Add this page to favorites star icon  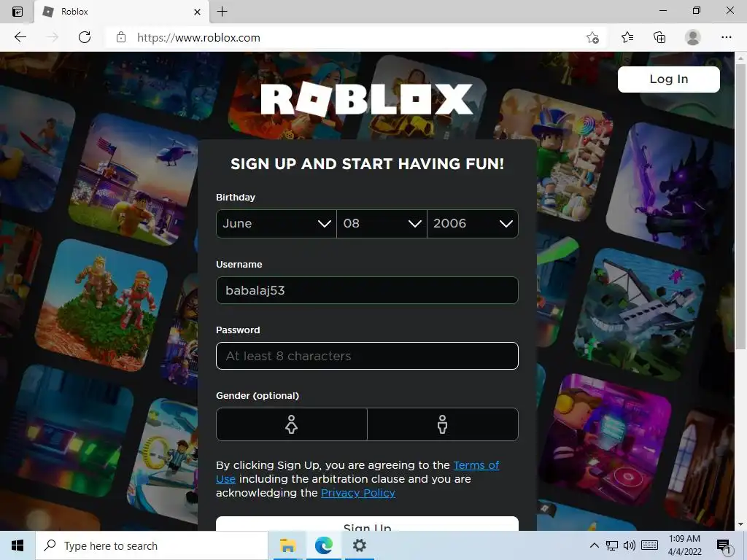tap(592, 38)
